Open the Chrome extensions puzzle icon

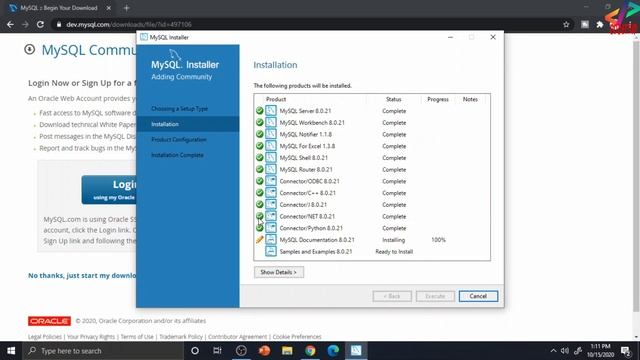(600, 24)
